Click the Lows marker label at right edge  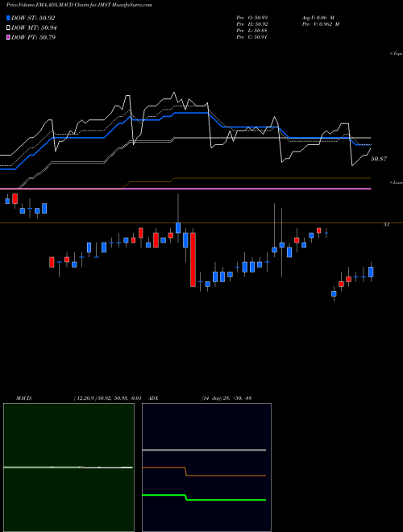[x=397, y=182]
